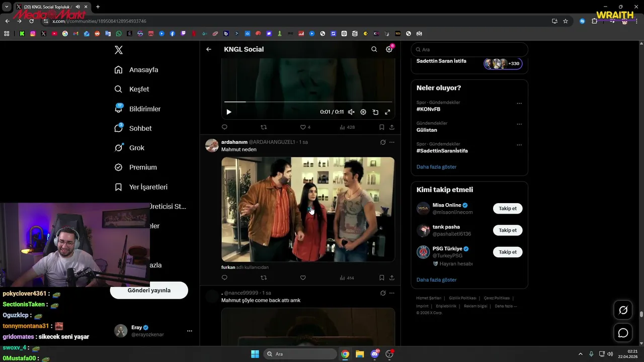Open Bildirimler notifications
Viewport: 644px width, 362px height.
(137, 109)
